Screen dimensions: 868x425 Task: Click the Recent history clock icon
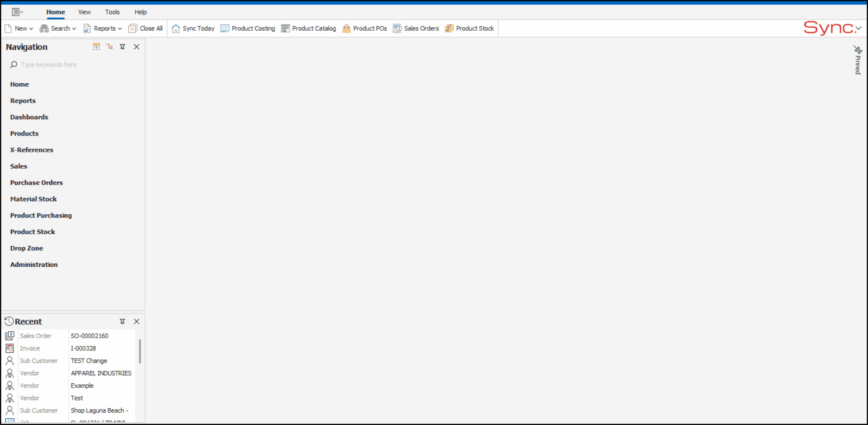pyautogui.click(x=9, y=321)
